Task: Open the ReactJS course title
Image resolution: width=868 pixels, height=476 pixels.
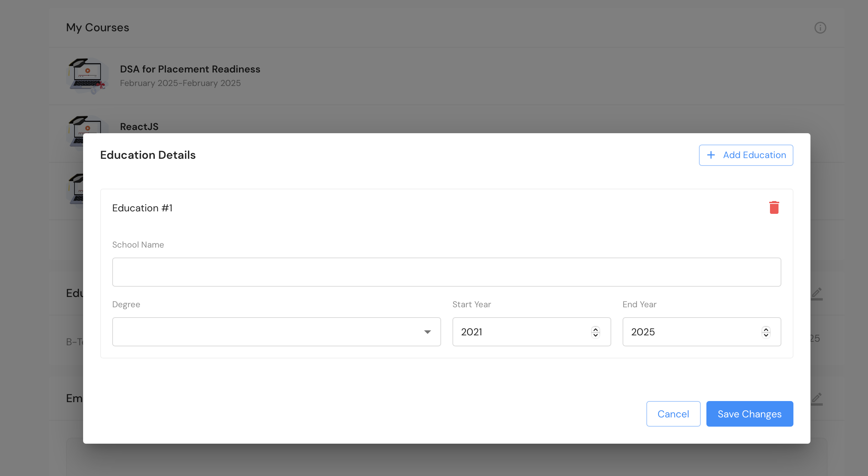Action: tap(139, 126)
